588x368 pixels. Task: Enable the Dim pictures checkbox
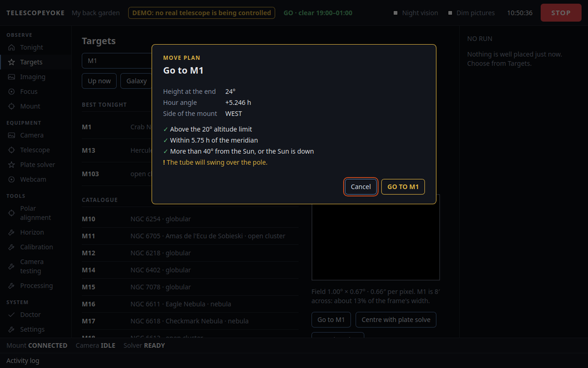[x=450, y=13]
